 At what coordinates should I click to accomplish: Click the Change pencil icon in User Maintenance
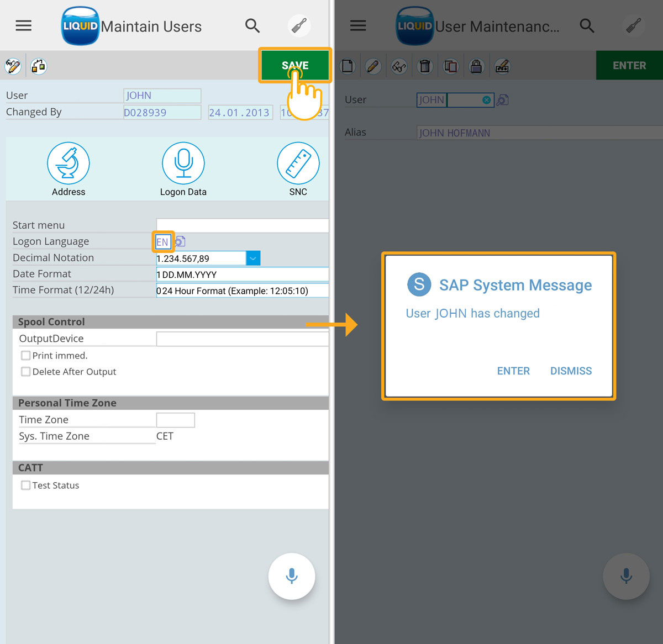[x=373, y=66]
